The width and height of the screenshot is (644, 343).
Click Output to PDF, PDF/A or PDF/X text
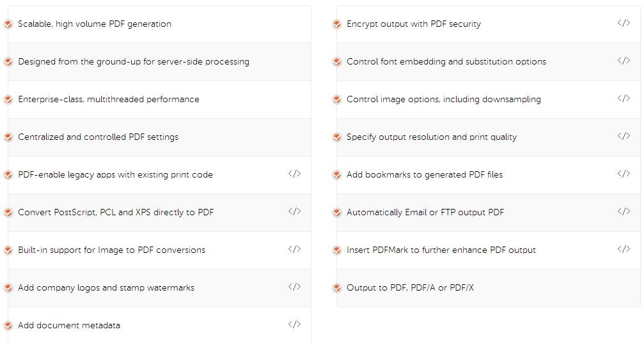[x=410, y=287]
